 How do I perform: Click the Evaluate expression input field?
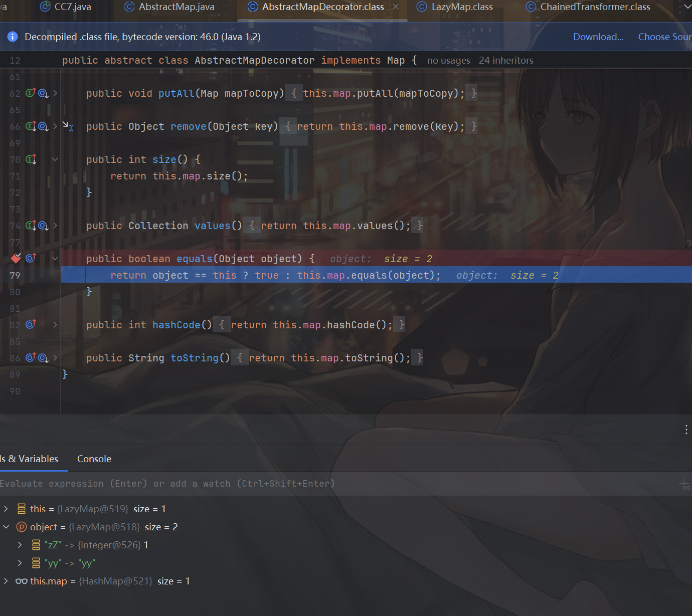coord(301,484)
